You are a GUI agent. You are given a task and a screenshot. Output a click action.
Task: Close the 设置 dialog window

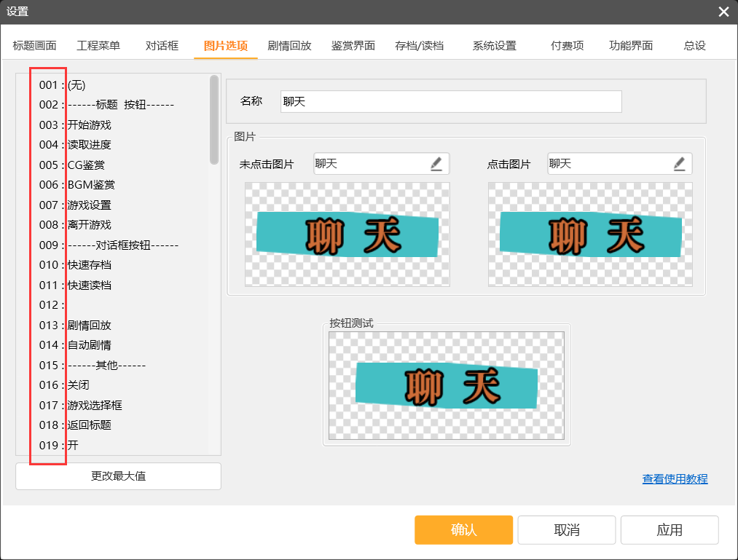pos(723,12)
